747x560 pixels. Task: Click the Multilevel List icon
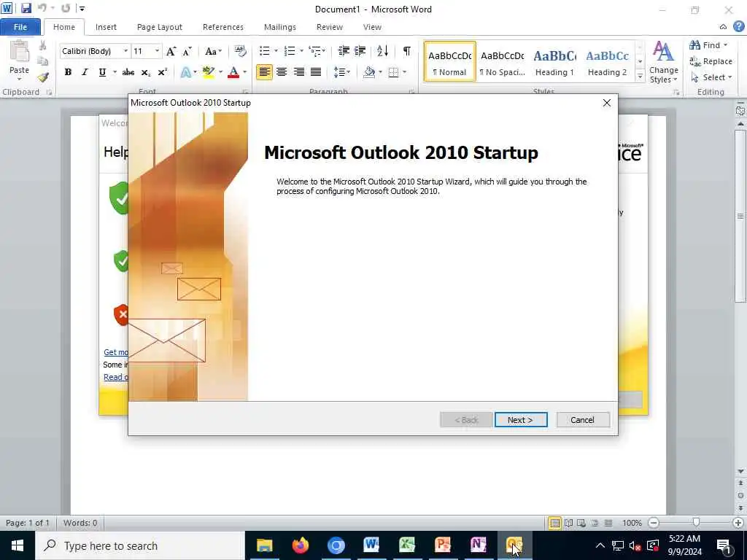point(314,51)
